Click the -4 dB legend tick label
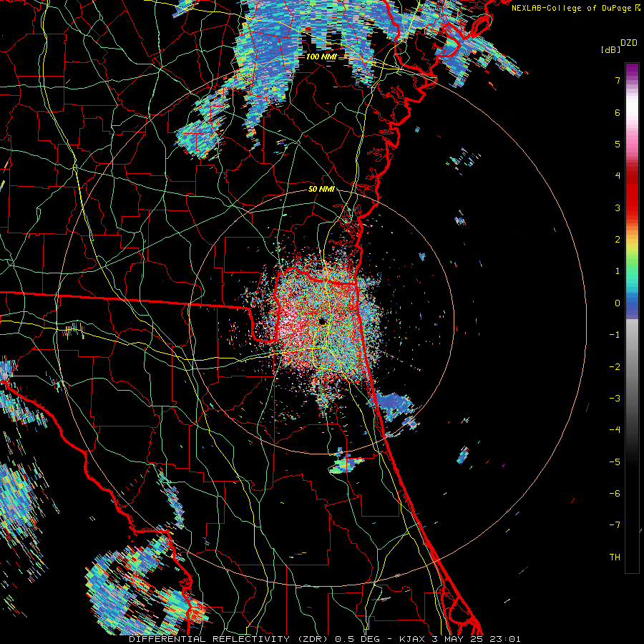644x644 pixels. 615,430
